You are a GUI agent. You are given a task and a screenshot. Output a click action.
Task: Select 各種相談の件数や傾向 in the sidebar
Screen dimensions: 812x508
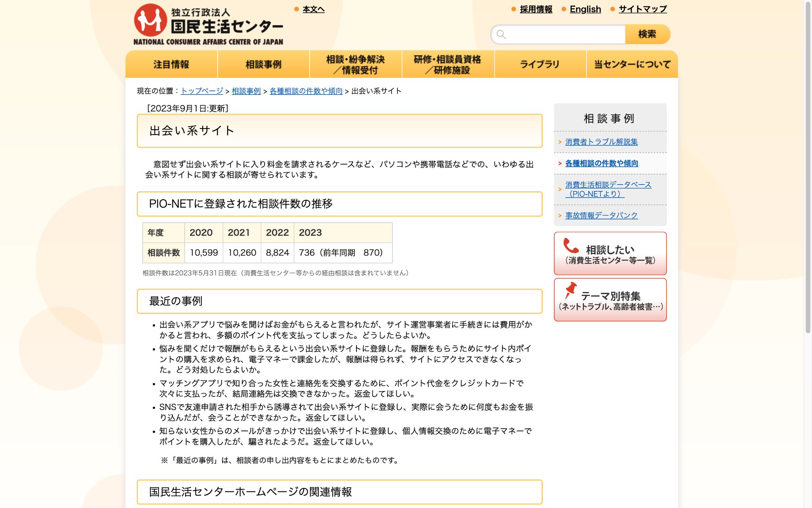[x=602, y=164]
